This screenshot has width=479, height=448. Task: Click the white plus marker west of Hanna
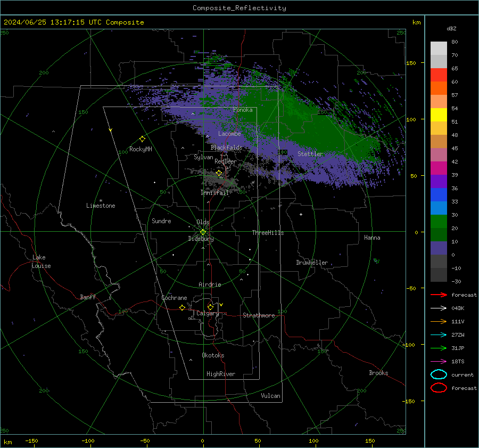coord(301,214)
